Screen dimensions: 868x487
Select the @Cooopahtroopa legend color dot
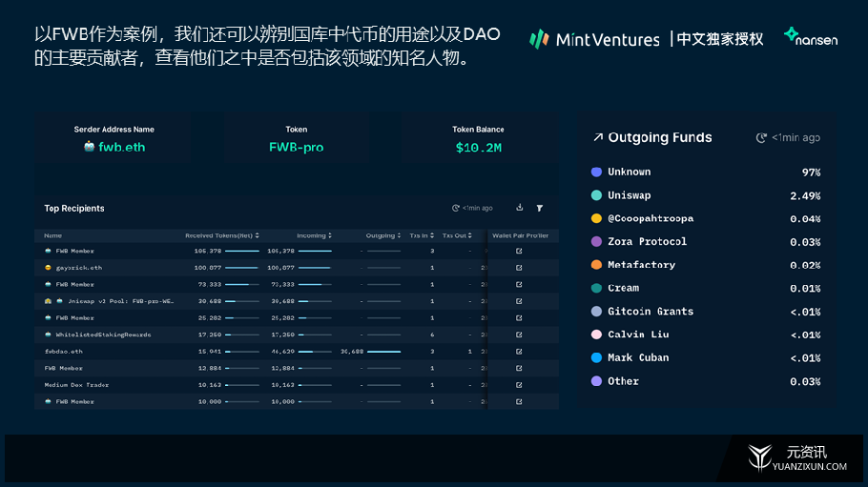coord(596,218)
